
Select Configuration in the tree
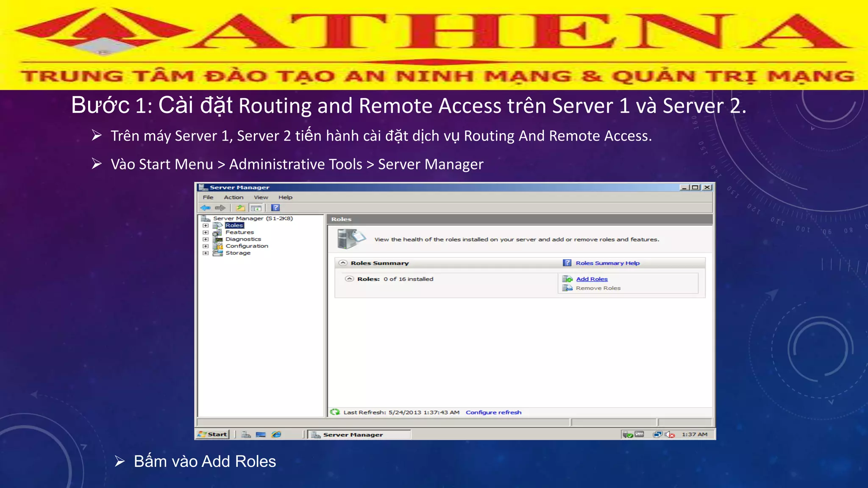click(247, 246)
